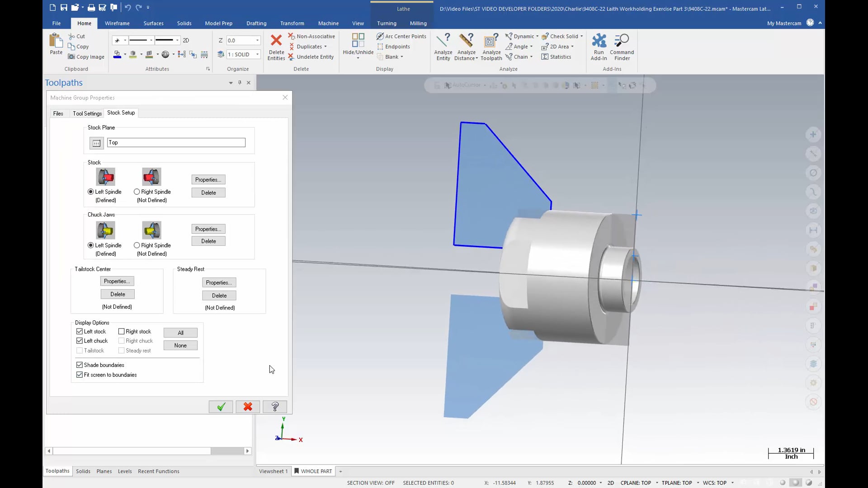Click Stock Properties... button

[x=208, y=179]
